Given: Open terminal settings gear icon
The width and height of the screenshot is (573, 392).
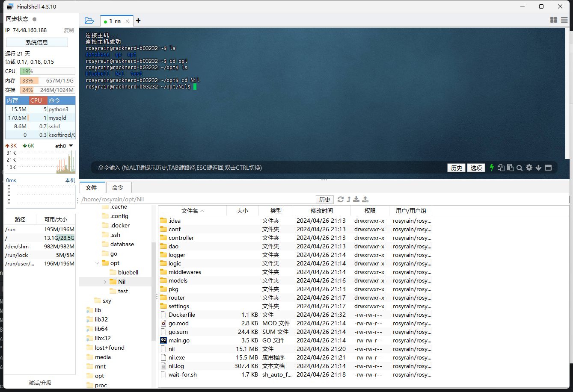Looking at the screenshot, I should point(529,168).
